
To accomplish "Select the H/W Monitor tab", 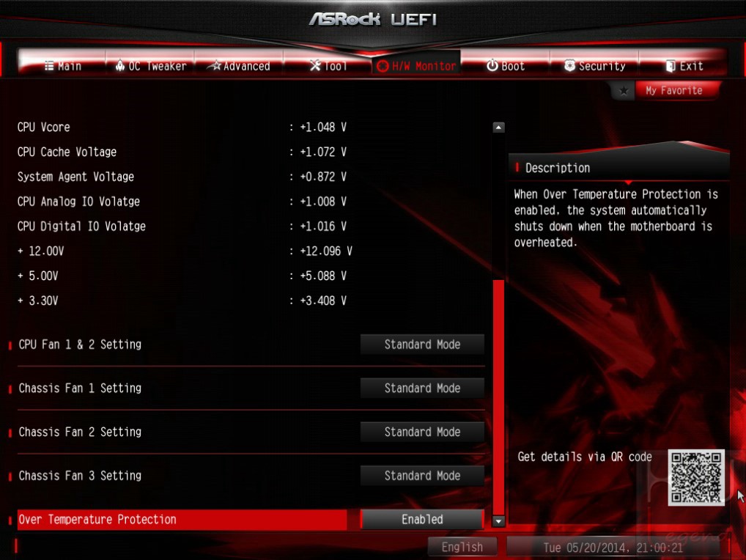I will 416,66.
